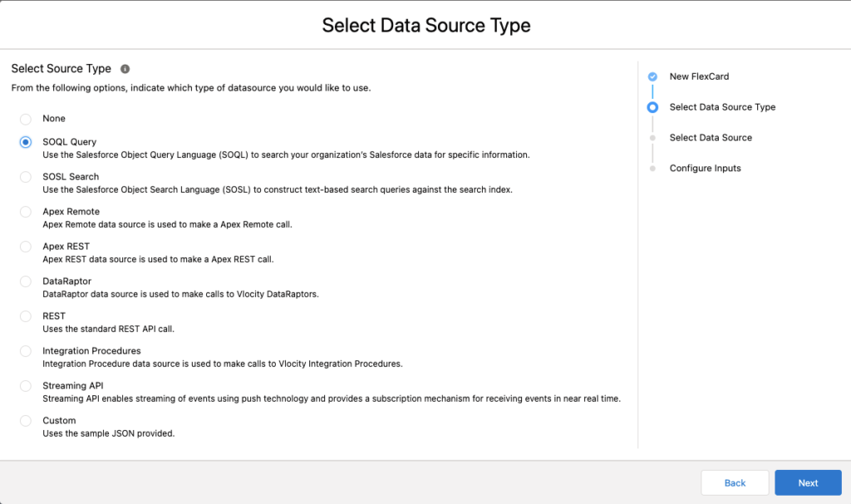The width and height of the screenshot is (851, 504).
Task: Click the Select Data Source Type dialog title
Action: pos(426,26)
